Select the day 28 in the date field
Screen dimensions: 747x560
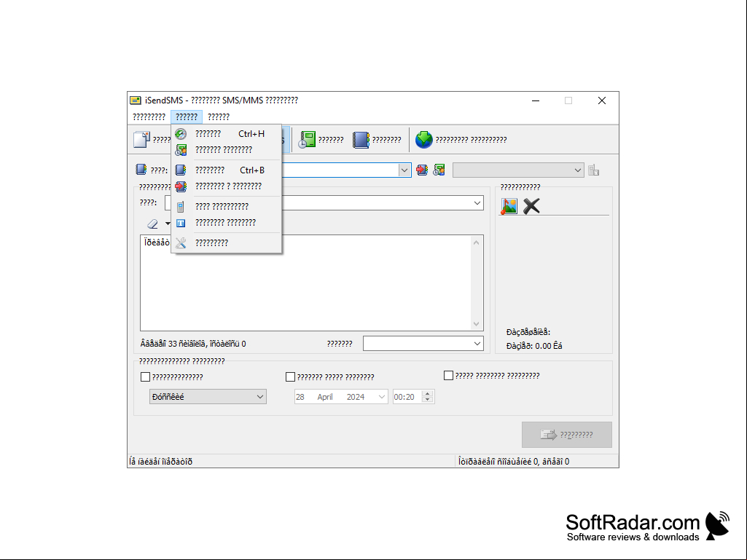(300, 397)
